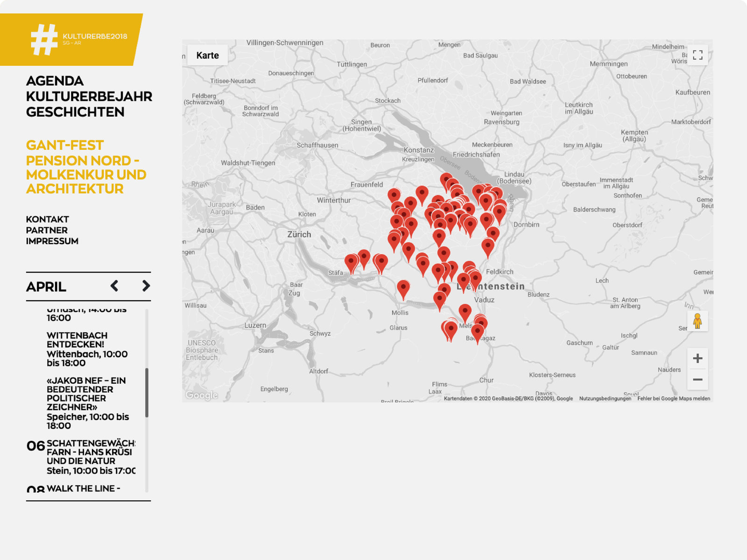
Task: Select the WITTENBACH ENTDECKEN! event entry
Action: pos(77,341)
